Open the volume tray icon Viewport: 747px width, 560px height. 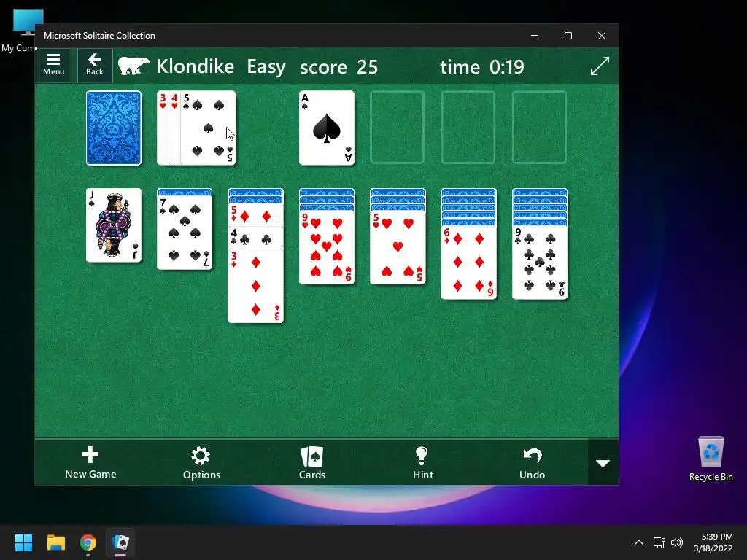(676, 542)
